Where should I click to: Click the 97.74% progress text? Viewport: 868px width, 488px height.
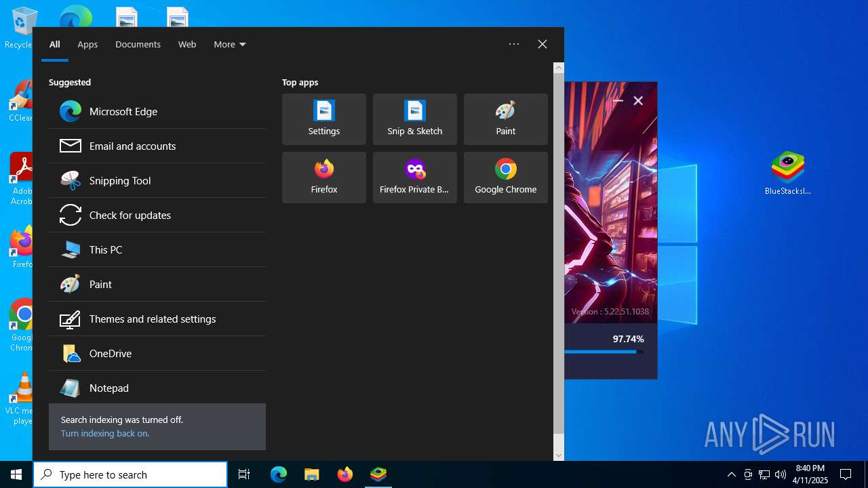click(x=629, y=339)
